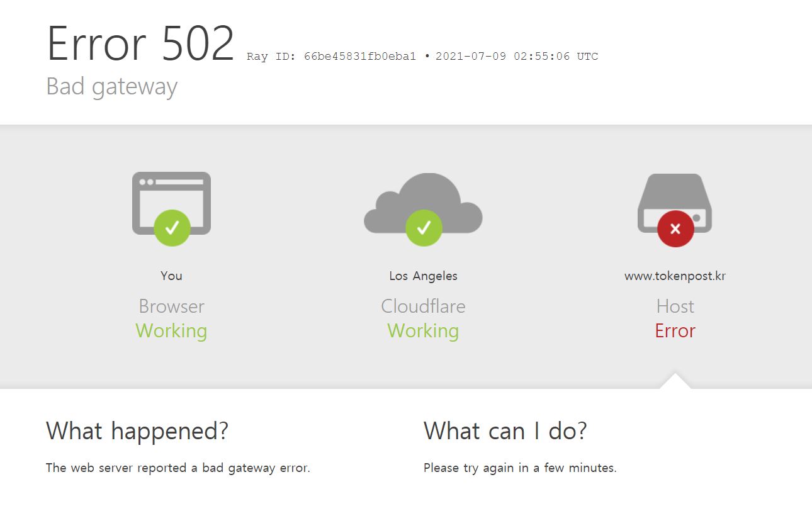Screen dimensions: 812x516
Task: Click the Error 502 heading
Action: point(141,44)
